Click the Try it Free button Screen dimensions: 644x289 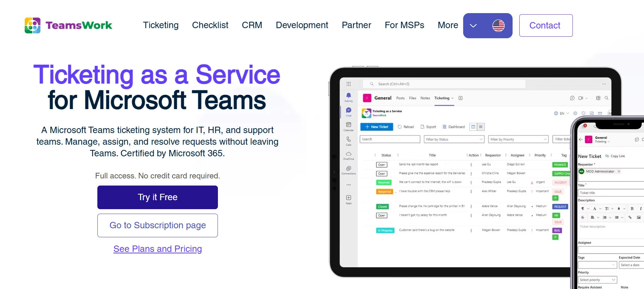158,197
